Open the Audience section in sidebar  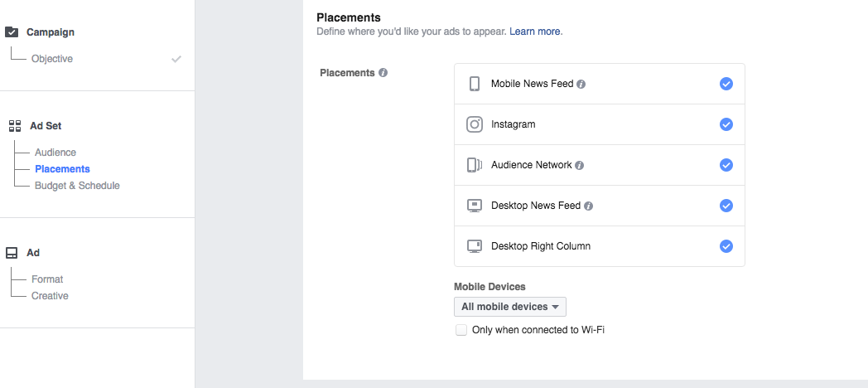55,153
